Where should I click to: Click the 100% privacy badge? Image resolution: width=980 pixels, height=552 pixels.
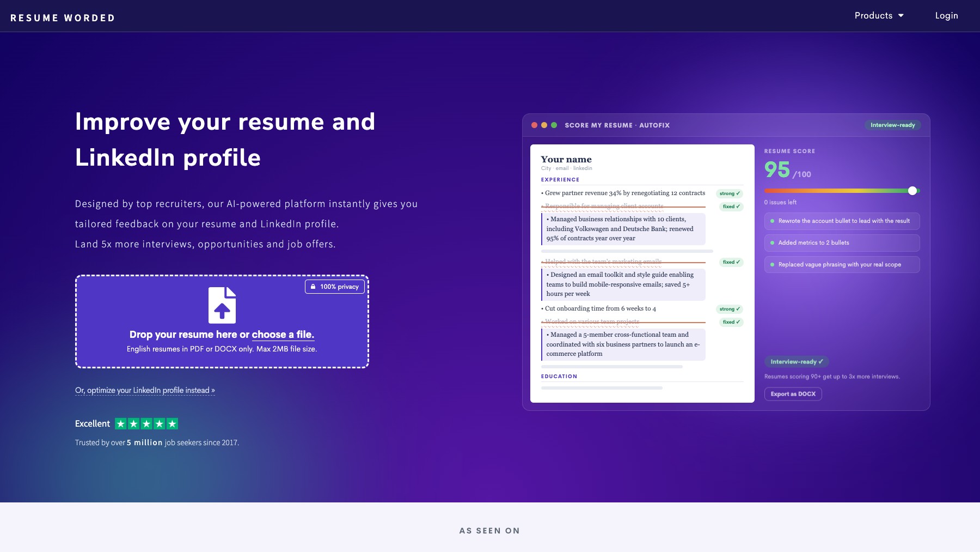[334, 287]
